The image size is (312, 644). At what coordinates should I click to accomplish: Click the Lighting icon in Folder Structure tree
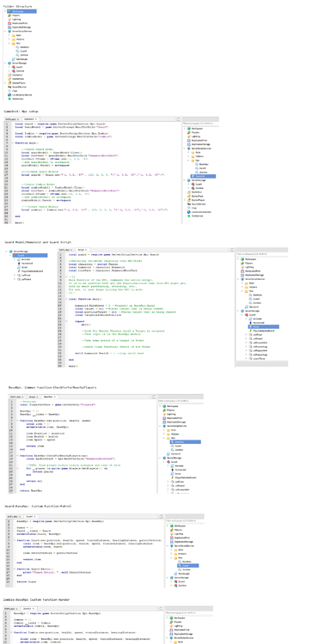click(x=9, y=19)
